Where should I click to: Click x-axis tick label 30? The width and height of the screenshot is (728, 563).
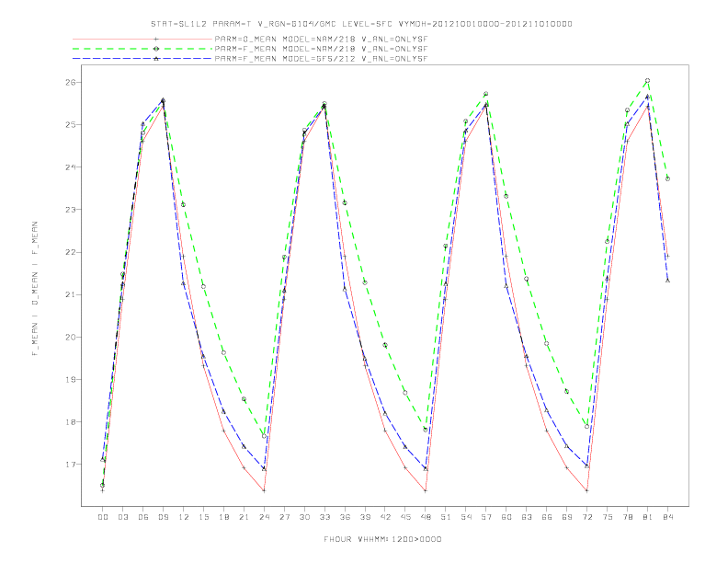[x=304, y=517]
